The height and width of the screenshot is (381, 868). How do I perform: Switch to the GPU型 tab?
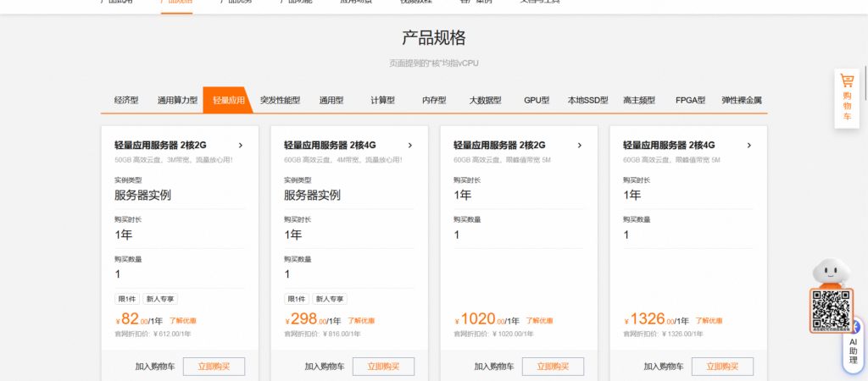click(537, 100)
